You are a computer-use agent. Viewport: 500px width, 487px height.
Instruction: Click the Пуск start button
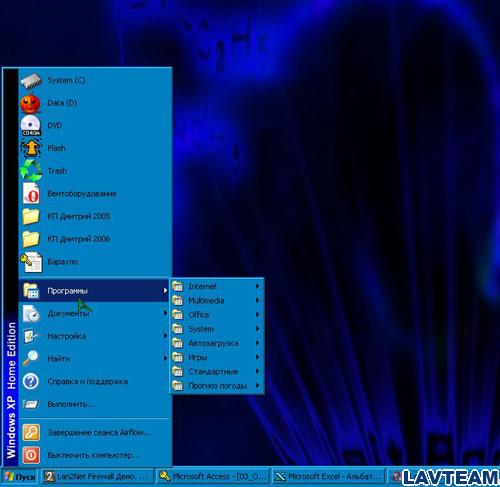(x=20, y=477)
